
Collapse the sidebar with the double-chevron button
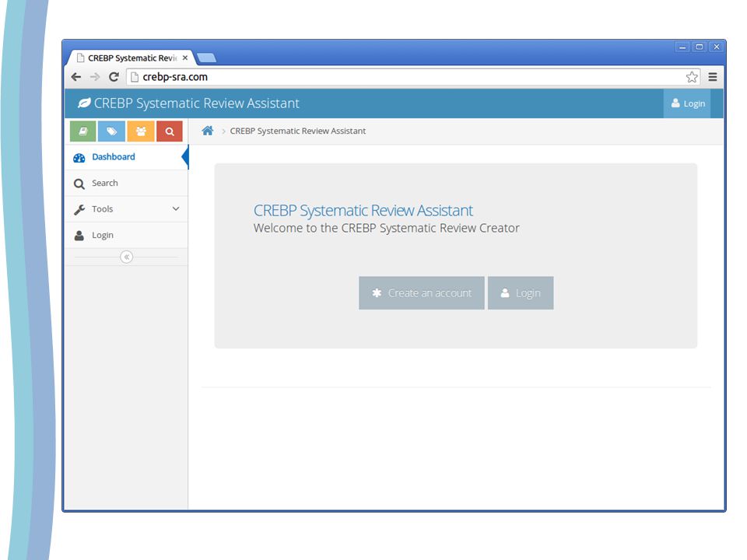click(126, 257)
